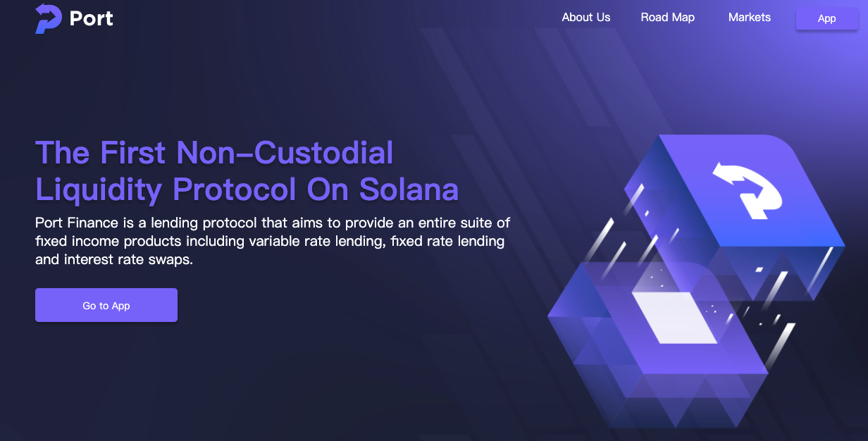868x441 pixels.
Task: Click 'Liquidity Protocol' in the headline
Action: pos(166,189)
